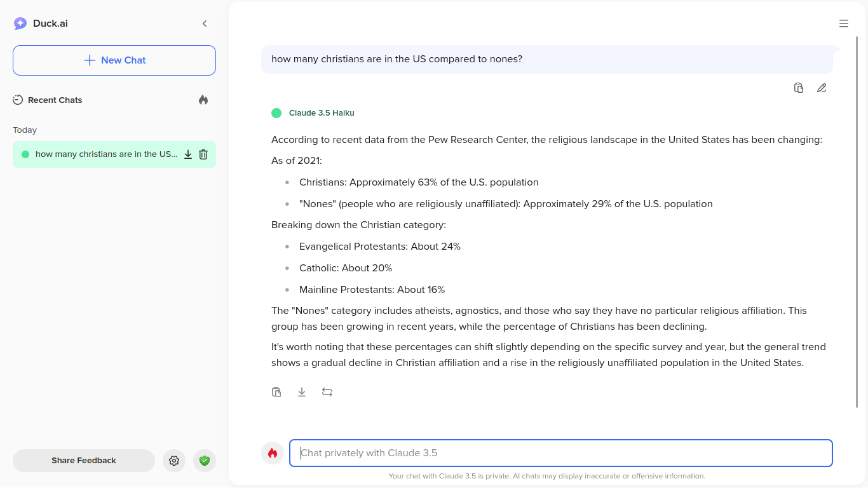
Task: Delete the recent chat with trash icon
Action: click(203, 154)
